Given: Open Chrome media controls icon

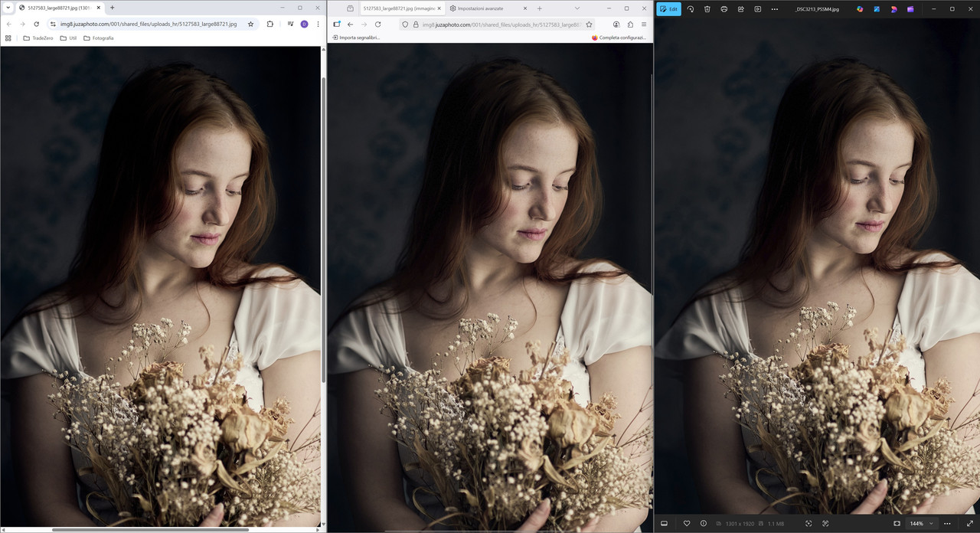Looking at the screenshot, I should coord(291,24).
